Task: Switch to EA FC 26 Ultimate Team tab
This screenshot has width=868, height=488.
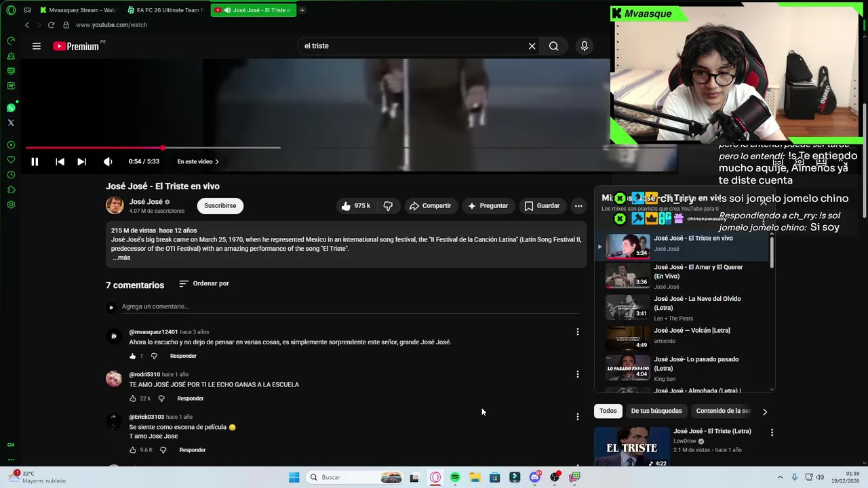Action: click(x=165, y=10)
